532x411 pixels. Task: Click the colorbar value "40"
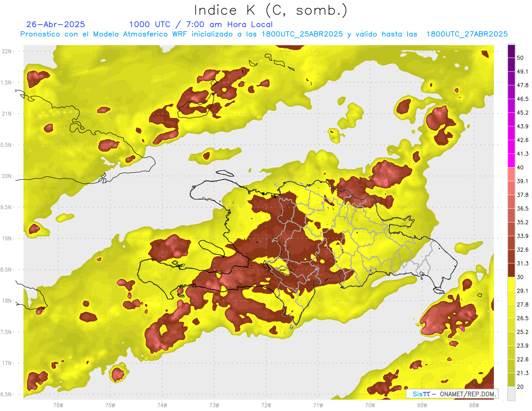[521, 168]
